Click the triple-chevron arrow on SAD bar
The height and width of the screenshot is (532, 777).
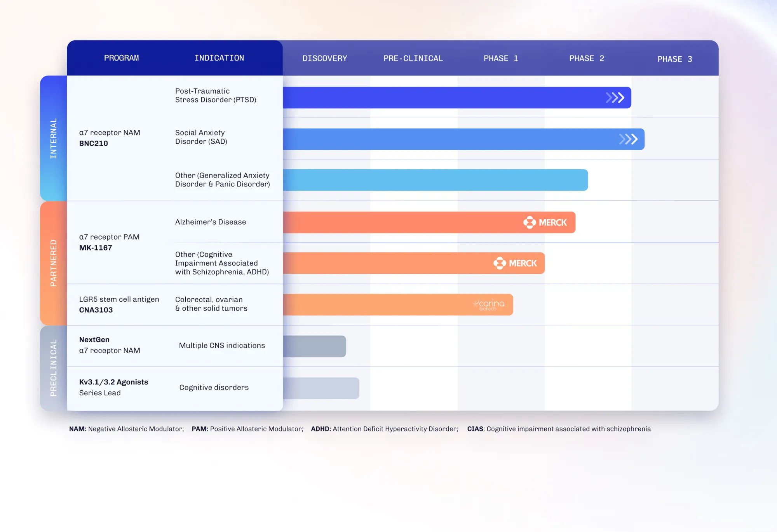[628, 139]
